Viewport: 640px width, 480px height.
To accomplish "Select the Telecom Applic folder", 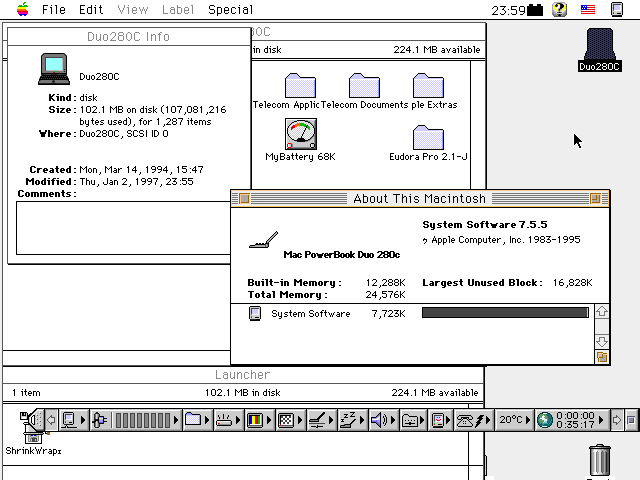I will [300, 86].
